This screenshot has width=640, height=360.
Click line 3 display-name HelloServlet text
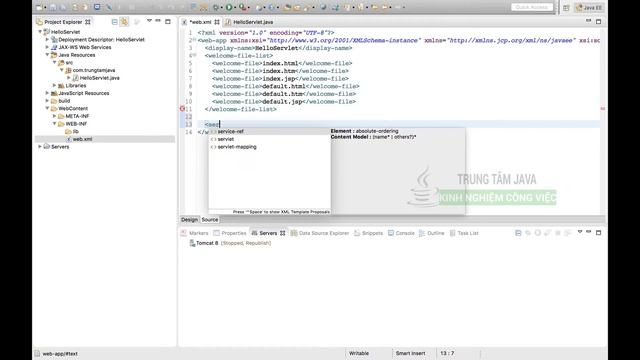277,48
